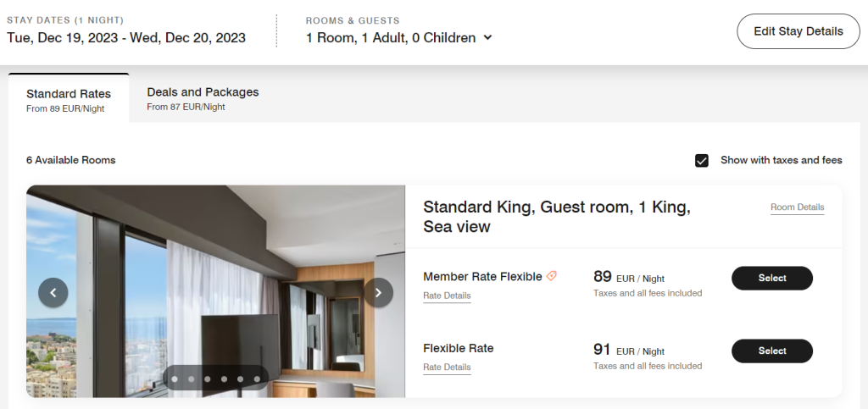The height and width of the screenshot is (409, 868).
Task: Expand the Rooms & Guests dropdown
Action: 487,38
